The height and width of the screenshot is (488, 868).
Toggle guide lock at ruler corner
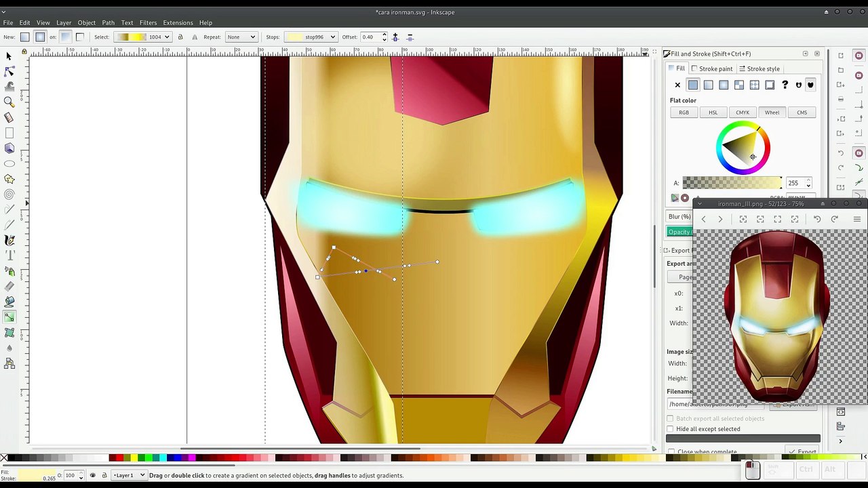pyautogui.click(x=24, y=52)
